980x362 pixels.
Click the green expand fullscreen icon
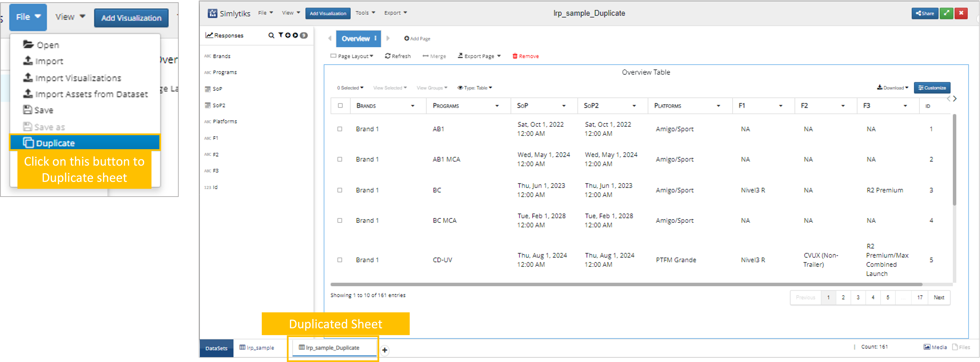947,13
